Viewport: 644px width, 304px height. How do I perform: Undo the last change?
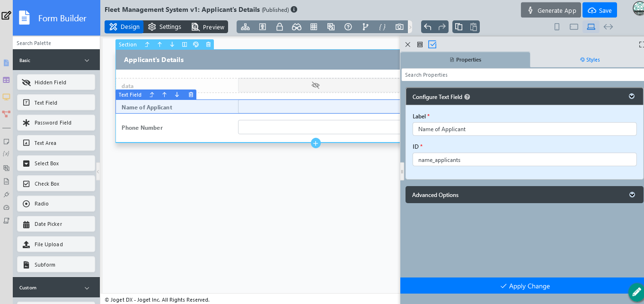coord(428,27)
